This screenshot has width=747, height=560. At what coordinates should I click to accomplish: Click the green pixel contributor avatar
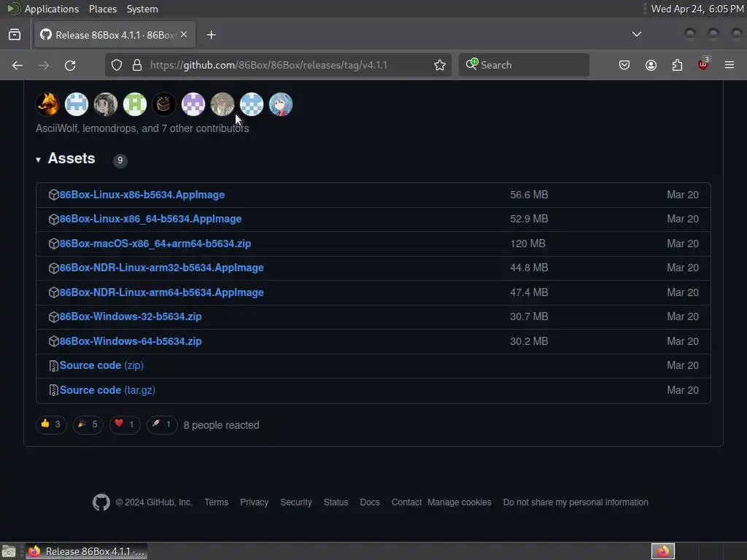coord(135,104)
